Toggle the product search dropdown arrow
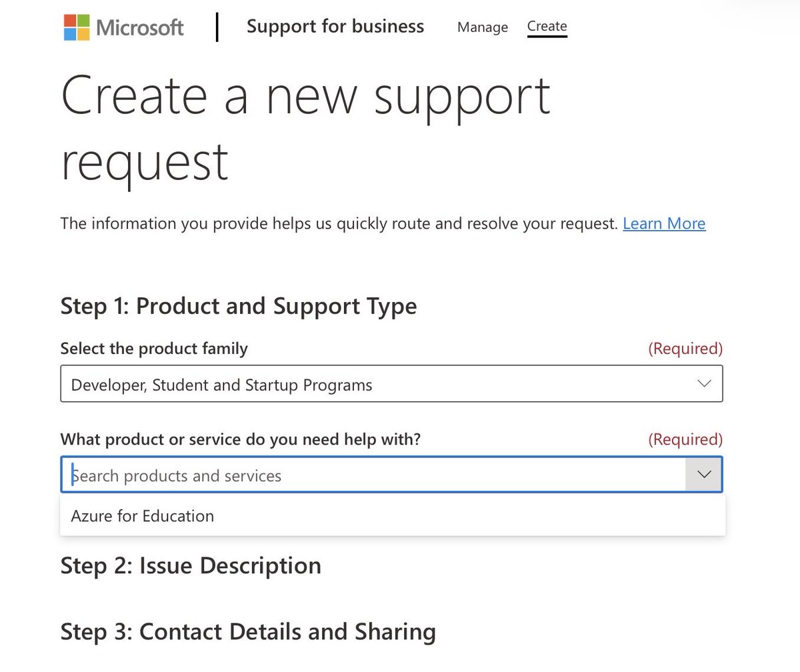Viewport: 800px width, 672px height. click(x=704, y=475)
